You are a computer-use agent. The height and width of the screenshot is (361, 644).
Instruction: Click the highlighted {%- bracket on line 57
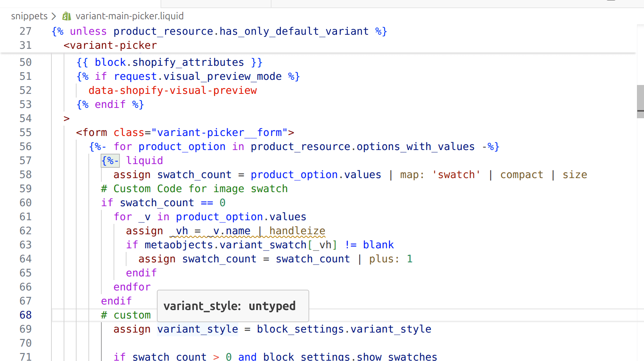pyautogui.click(x=110, y=161)
